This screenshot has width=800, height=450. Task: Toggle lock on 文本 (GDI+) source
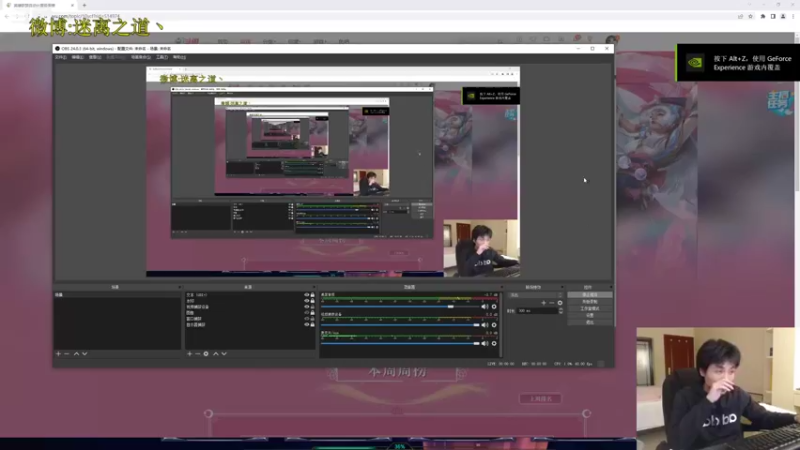click(313, 295)
